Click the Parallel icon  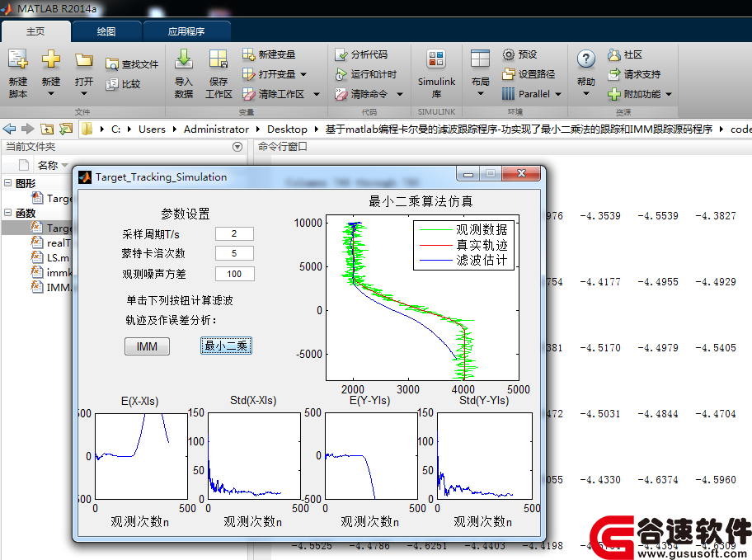pyautogui.click(x=509, y=94)
